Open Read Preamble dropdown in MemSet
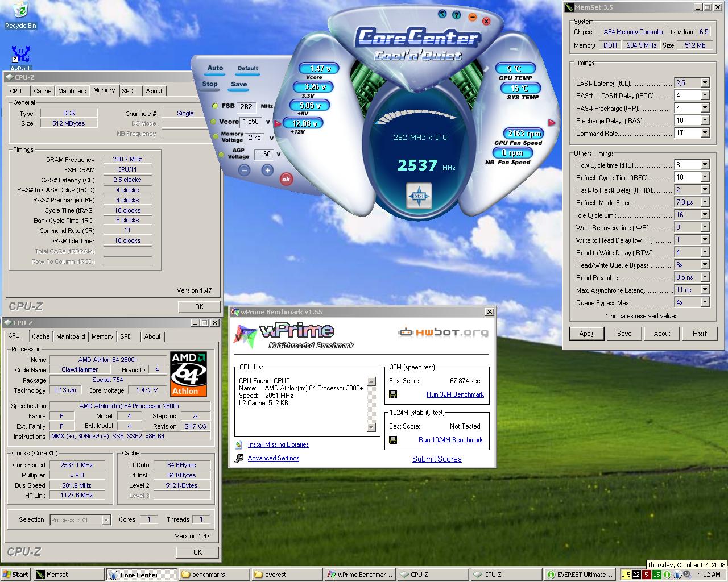Image resolution: width=728 pixels, height=582 pixels. coord(705,277)
